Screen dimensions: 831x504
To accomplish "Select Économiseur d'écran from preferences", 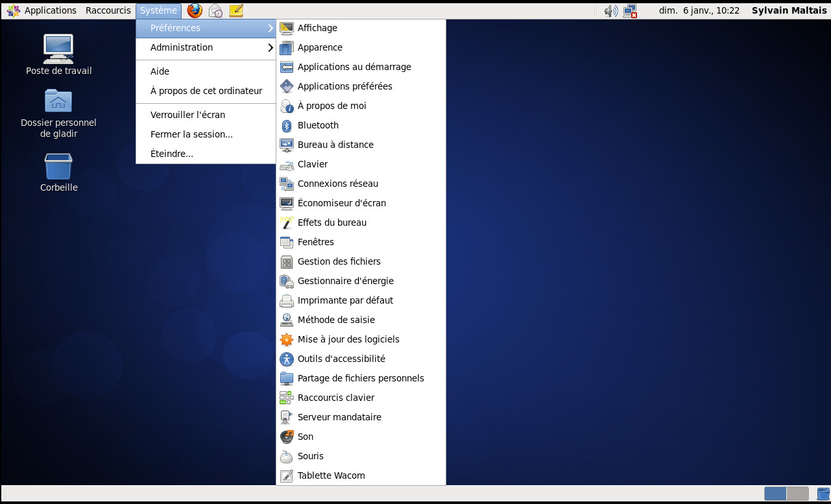I will point(341,203).
